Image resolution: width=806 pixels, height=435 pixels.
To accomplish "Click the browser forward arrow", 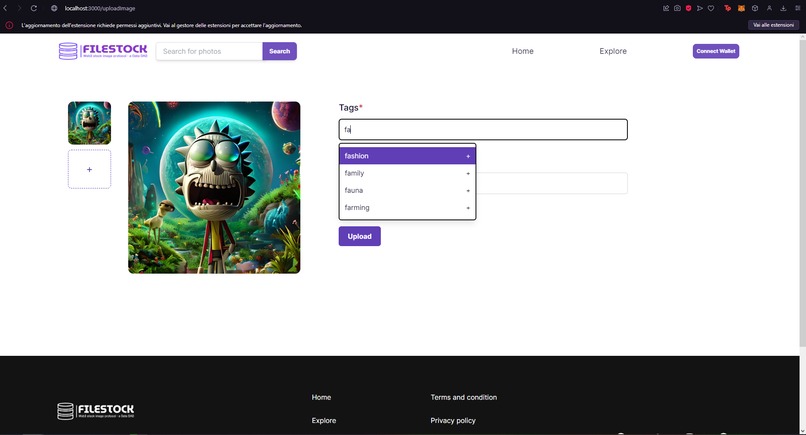I will pos(19,8).
